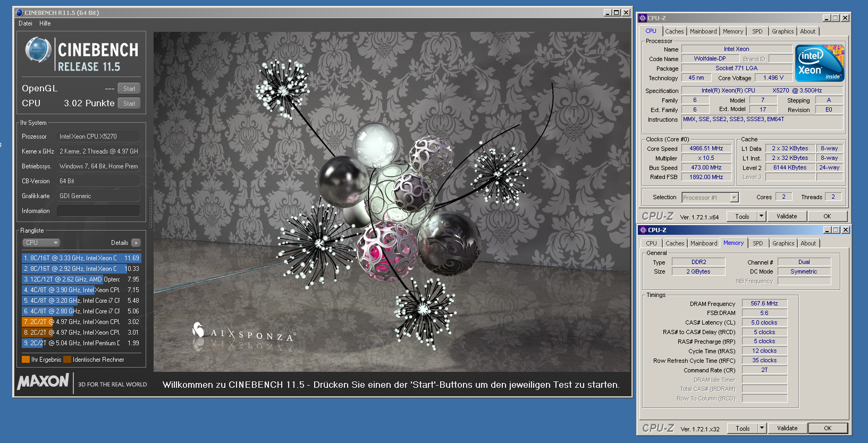Click OK in bottom CPU-Z window
868x443 pixels.
[828, 429]
